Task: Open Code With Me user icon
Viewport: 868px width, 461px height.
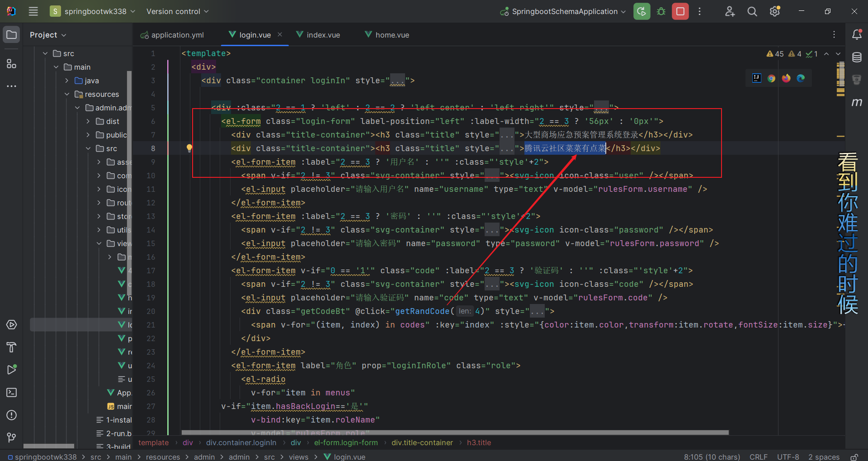Action: click(x=730, y=11)
